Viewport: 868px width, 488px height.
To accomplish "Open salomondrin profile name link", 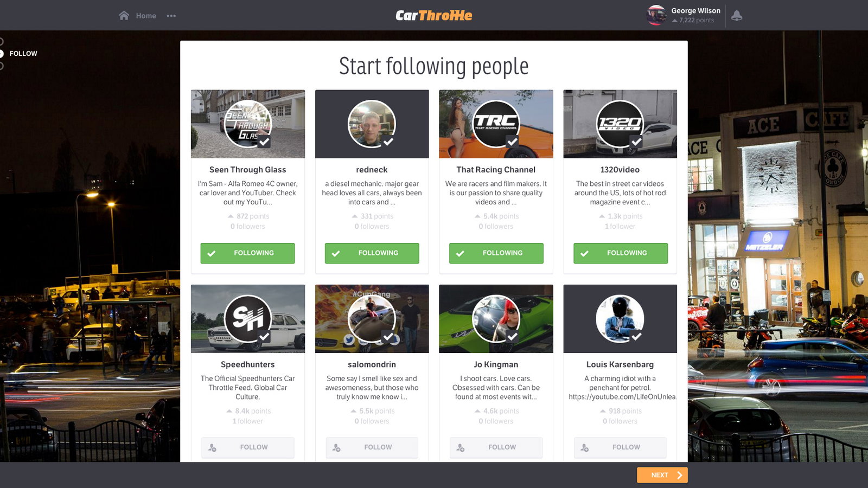I will tap(372, 364).
